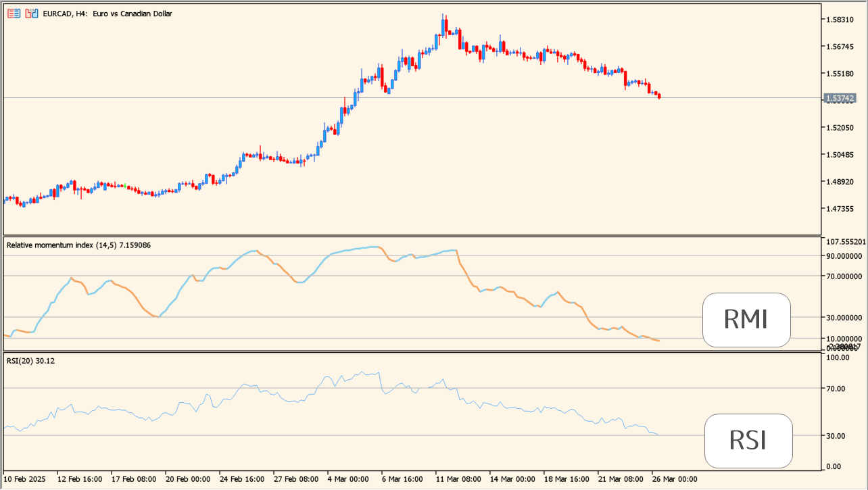Click the 12 Feb 16:00 time label
The height and width of the screenshot is (490, 868).
click(80, 479)
